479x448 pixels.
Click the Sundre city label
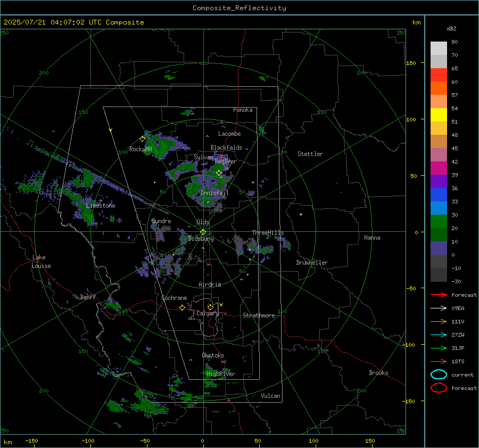coord(161,221)
